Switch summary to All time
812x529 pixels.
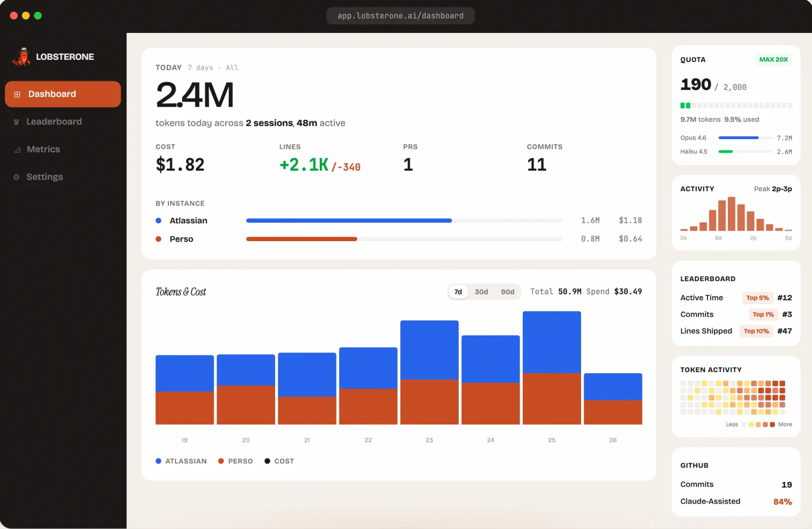pyautogui.click(x=232, y=68)
